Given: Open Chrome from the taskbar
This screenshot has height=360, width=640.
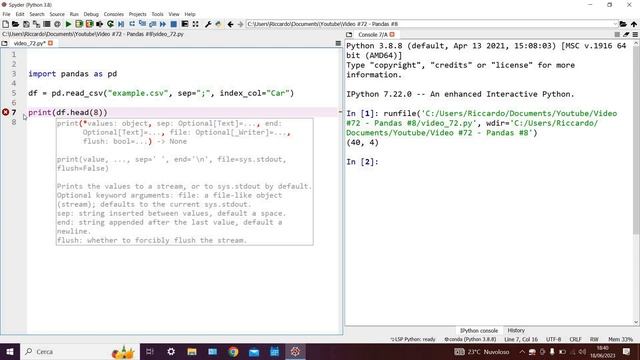Looking at the screenshot, I should point(233,351).
